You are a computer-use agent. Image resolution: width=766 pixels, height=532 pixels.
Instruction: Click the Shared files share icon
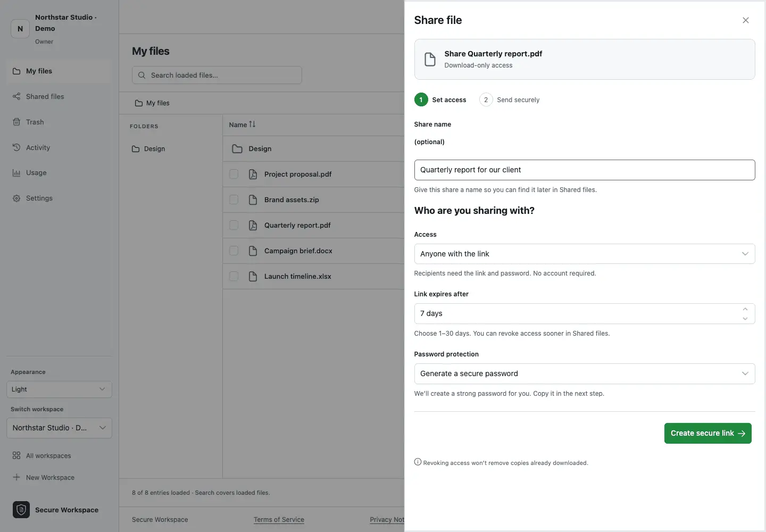pyautogui.click(x=16, y=97)
